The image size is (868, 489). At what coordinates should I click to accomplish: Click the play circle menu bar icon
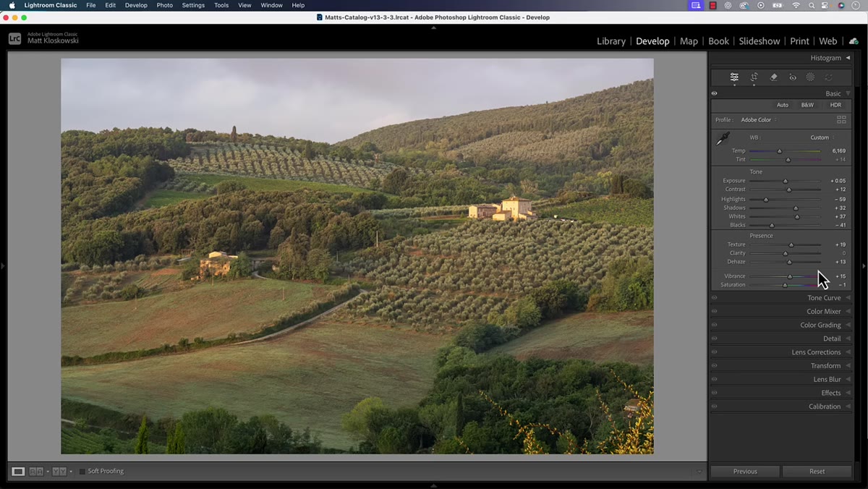761,5
